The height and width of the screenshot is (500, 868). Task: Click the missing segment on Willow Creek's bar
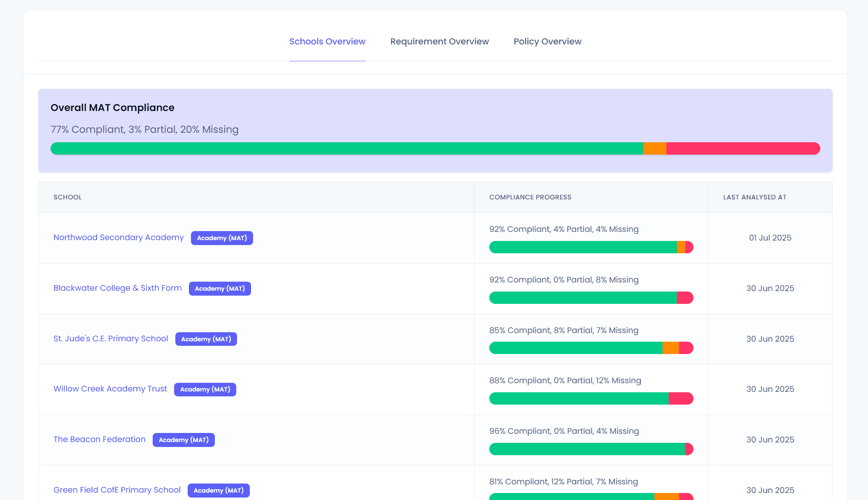681,398
